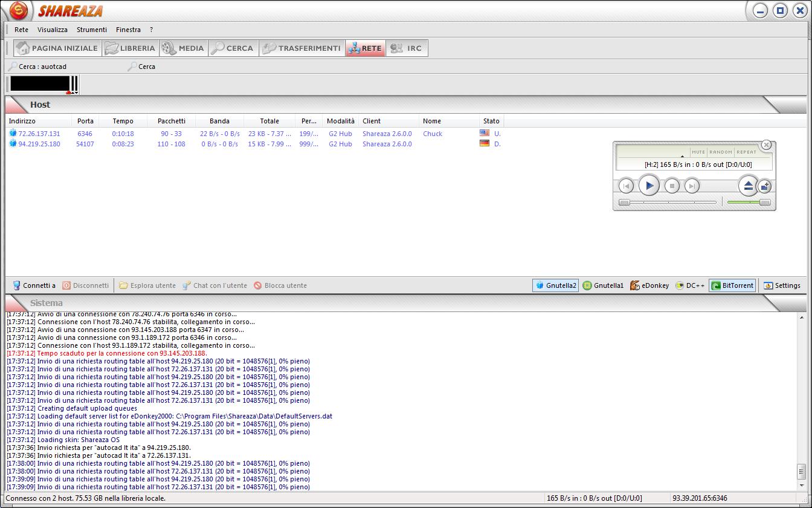Click the eject/open file button in the player
Viewport: 812px width, 508px height.
[x=748, y=186]
